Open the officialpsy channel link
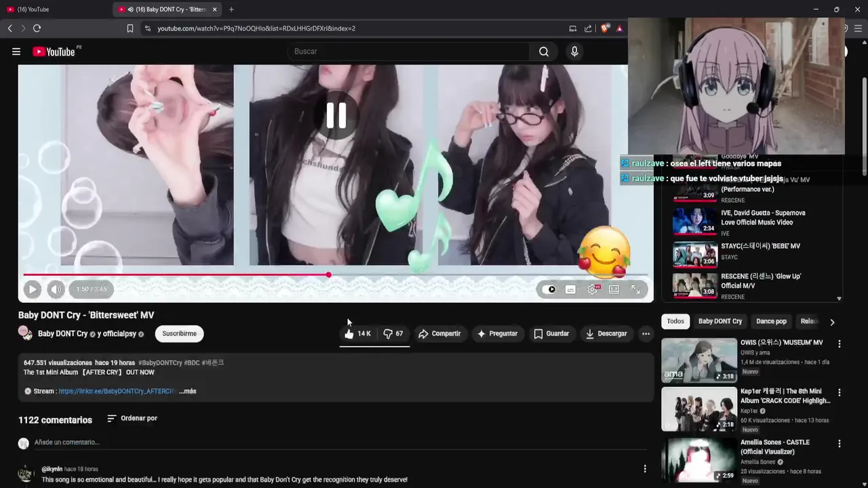Screen dimensions: 868x488 click(121, 334)
